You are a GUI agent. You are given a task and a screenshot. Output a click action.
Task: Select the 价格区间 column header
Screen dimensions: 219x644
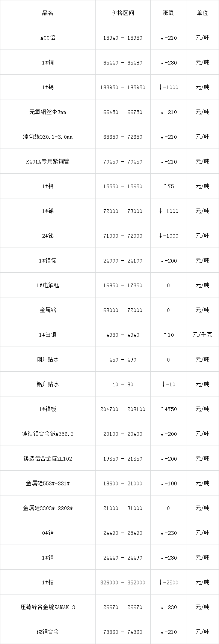click(123, 13)
